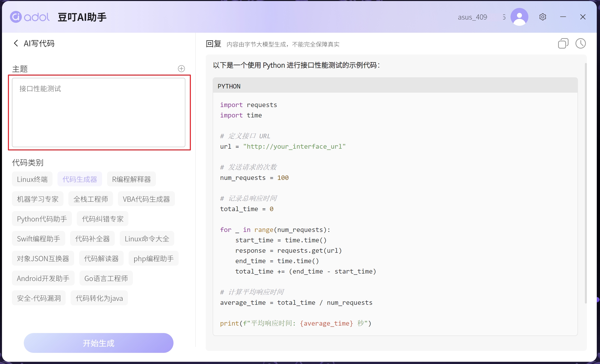Select the 全栈工程师 category
This screenshot has height=364, width=600.
91,199
